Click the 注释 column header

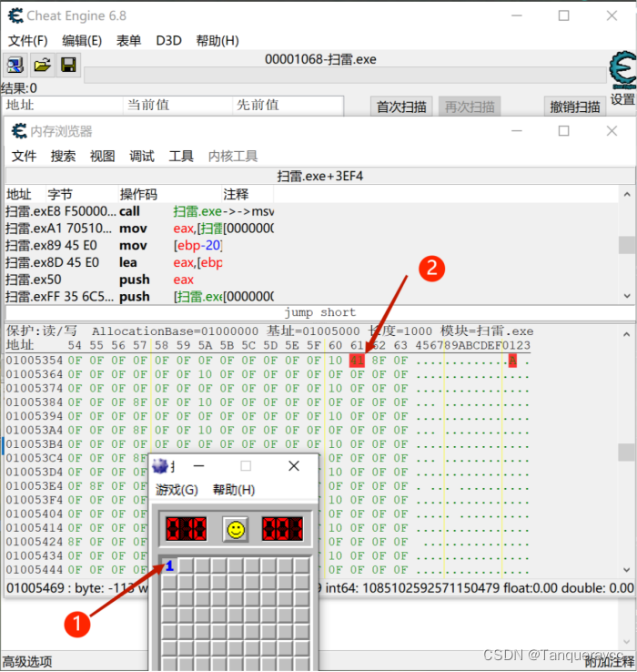pyautogui.click(x=248, y=195)
